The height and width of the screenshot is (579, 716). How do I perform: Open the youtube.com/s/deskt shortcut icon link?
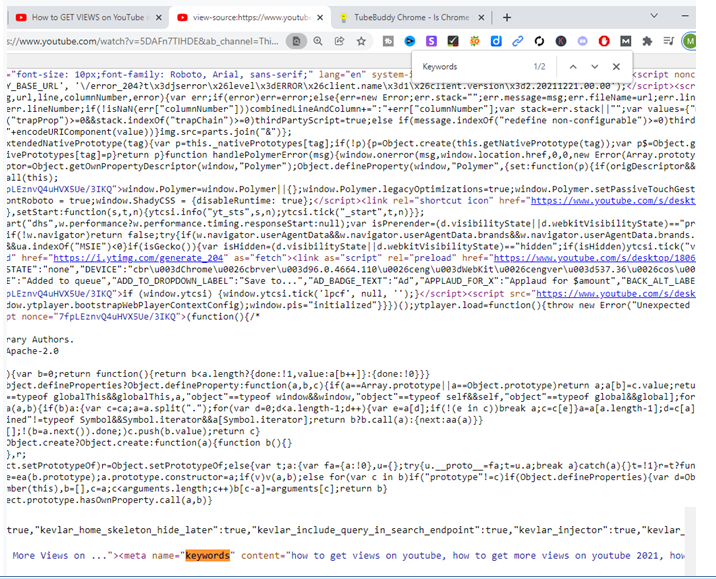tap(613, 200)
